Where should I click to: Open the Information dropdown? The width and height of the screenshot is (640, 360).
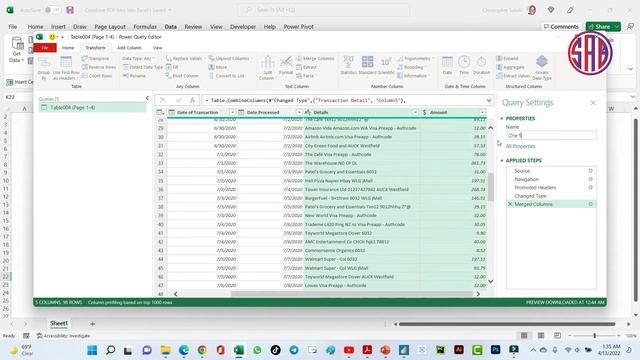click(x=413, y=76)
